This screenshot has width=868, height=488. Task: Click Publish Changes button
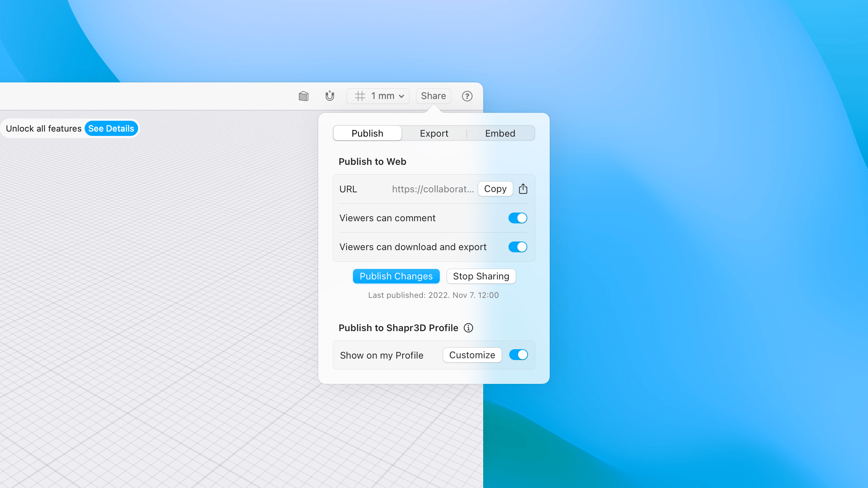[x=396, y=276]
